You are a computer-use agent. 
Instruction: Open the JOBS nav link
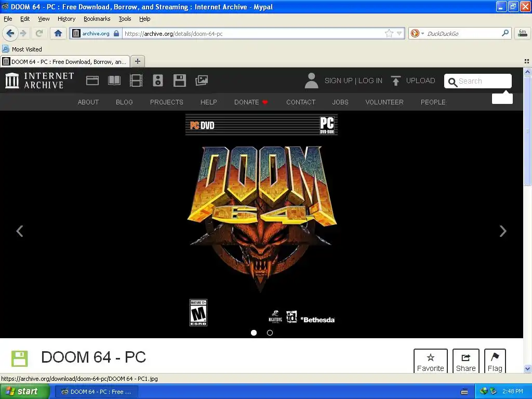coord(340,102)
